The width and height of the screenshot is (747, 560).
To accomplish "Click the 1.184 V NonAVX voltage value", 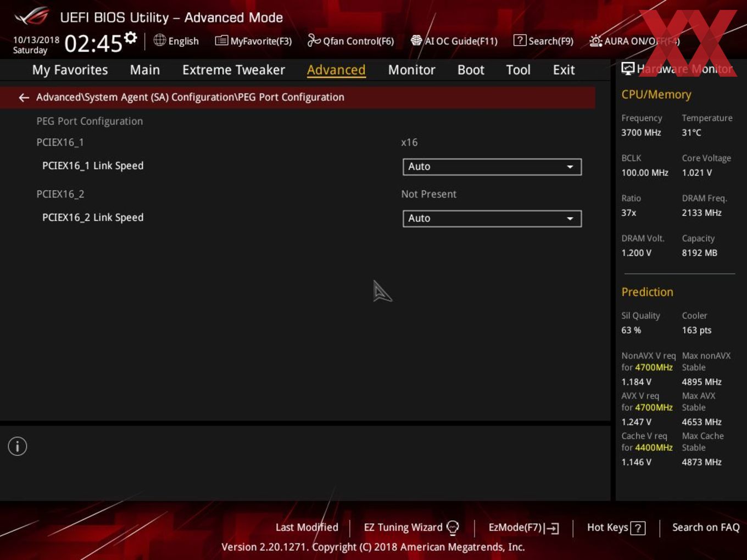I will (x=637, y=382).
